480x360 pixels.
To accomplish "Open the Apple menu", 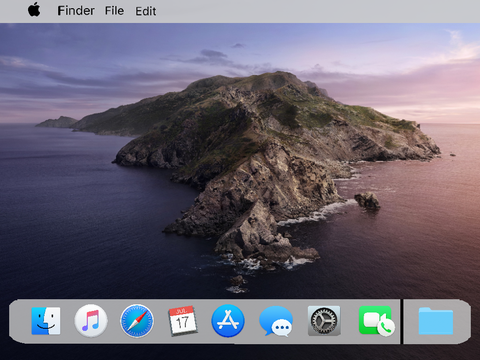I will point(34,10).
